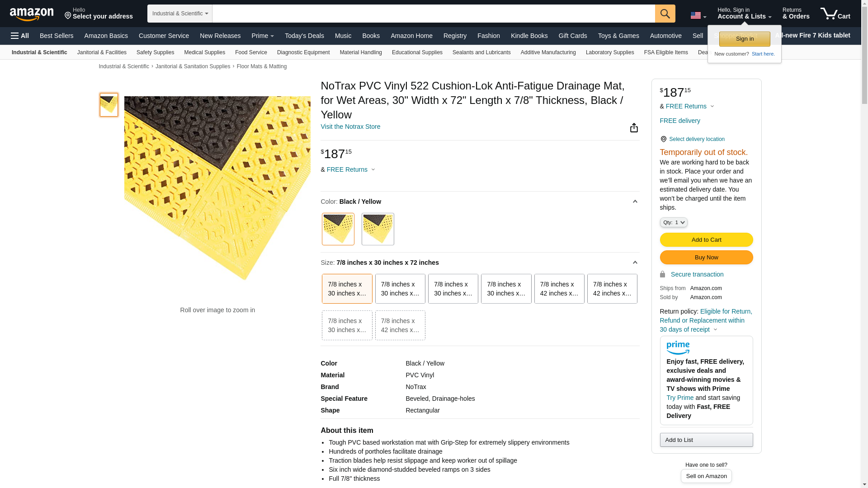The image size is (868, 488).
Task: Collapse the Color section chevron
Action: pos(635,202)
